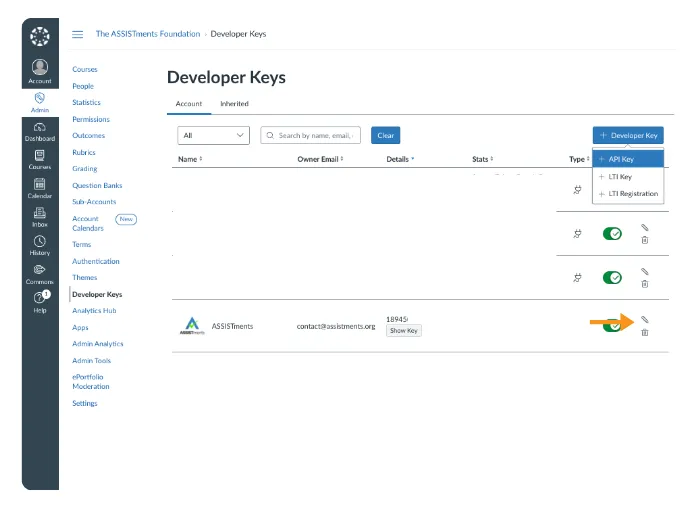Open the History clock icon
This screenshot has height=508, width=698.
pos(40,241)
